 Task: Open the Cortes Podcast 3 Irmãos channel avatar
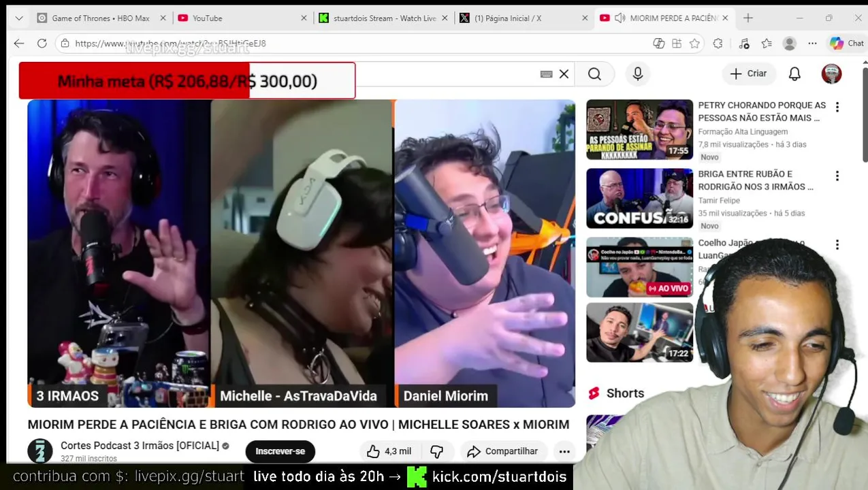[x=40, y=451]
